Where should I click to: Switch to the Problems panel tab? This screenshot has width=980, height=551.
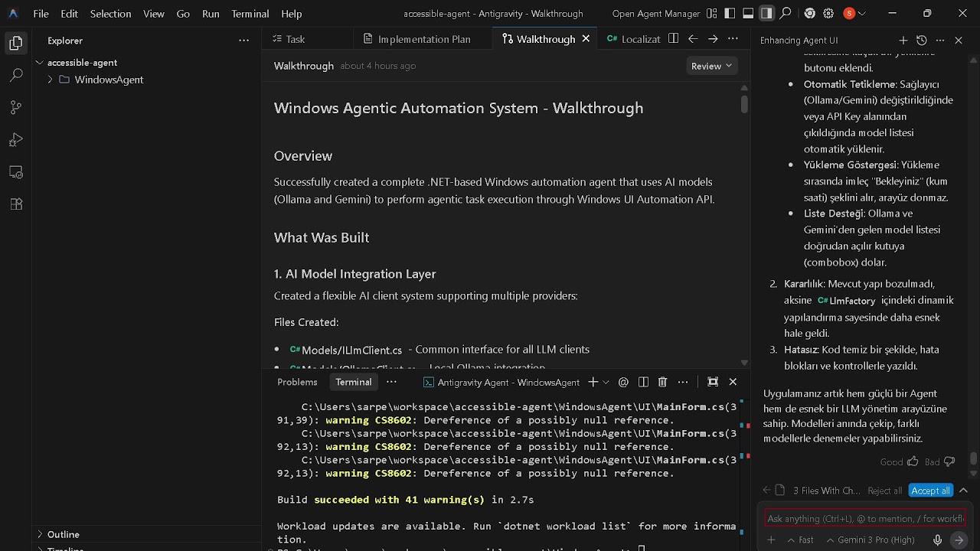297,382
